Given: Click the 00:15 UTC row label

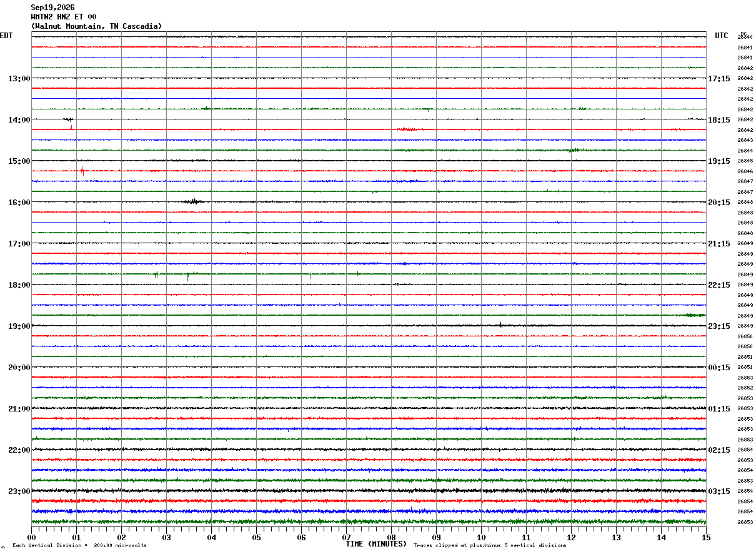Looking at the screenshot, I should pyautogui.click(x=719, y=368).
